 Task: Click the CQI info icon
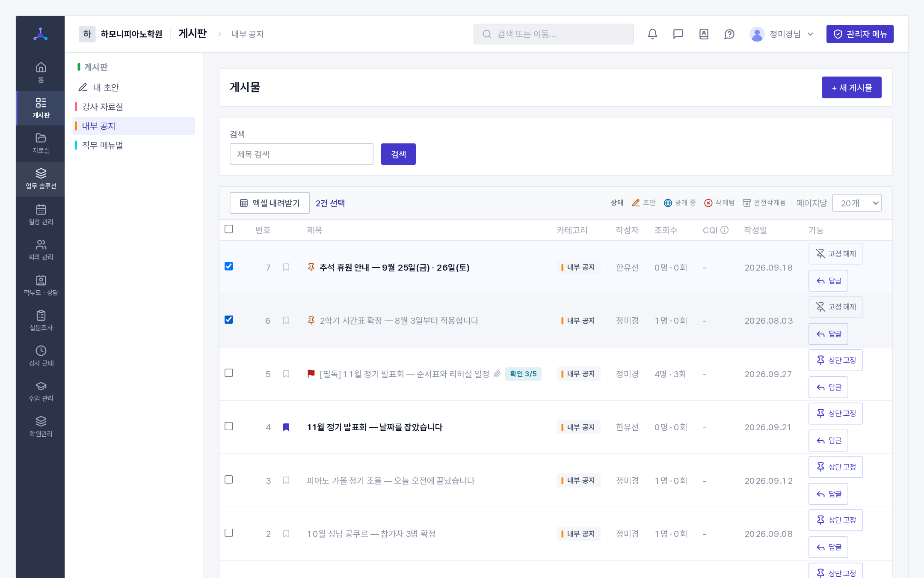point(725,230)
